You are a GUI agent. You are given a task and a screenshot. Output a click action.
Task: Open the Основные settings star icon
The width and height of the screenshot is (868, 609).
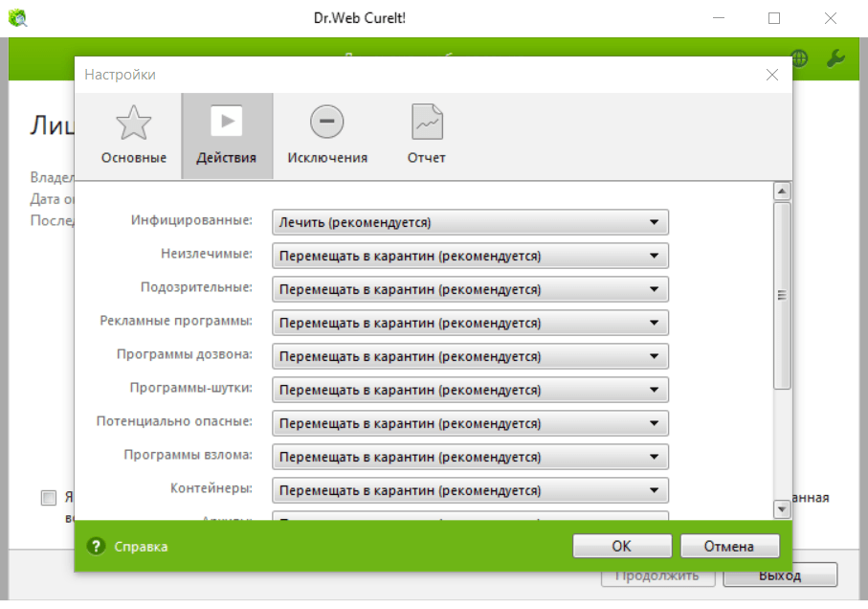click(133, 124)
